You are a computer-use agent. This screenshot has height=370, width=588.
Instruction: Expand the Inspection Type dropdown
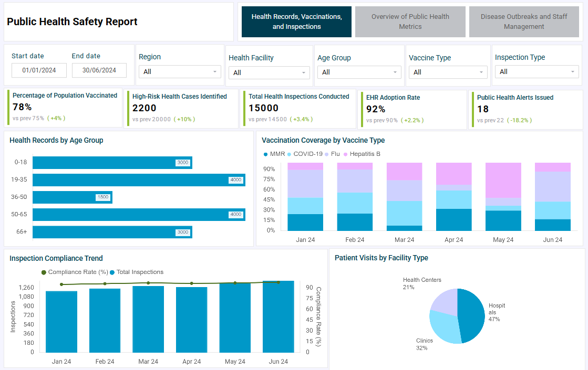point(537,71)
